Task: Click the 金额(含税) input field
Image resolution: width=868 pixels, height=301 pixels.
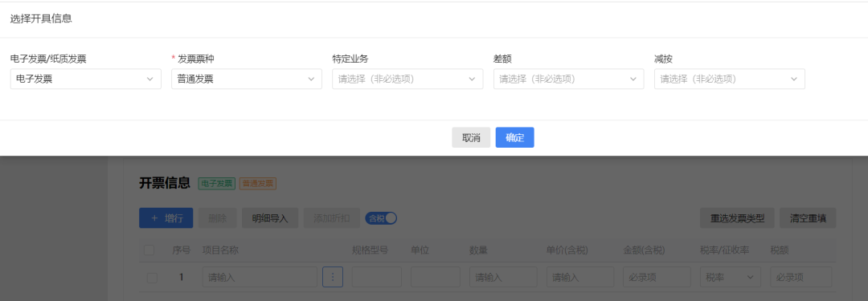Action: pyautogui.click(x=657, y=277)
